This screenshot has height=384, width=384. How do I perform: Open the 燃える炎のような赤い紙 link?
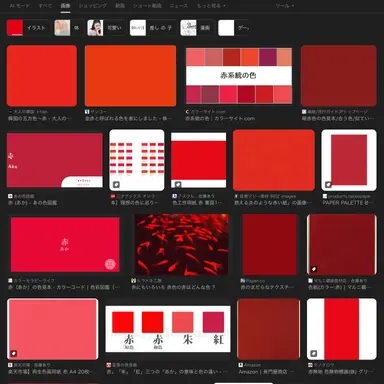pos(273,203)
